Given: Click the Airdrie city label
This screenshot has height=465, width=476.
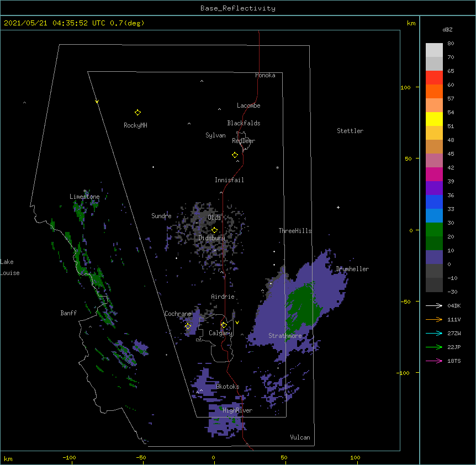Looking at the screenshot, I should (223, 297).
